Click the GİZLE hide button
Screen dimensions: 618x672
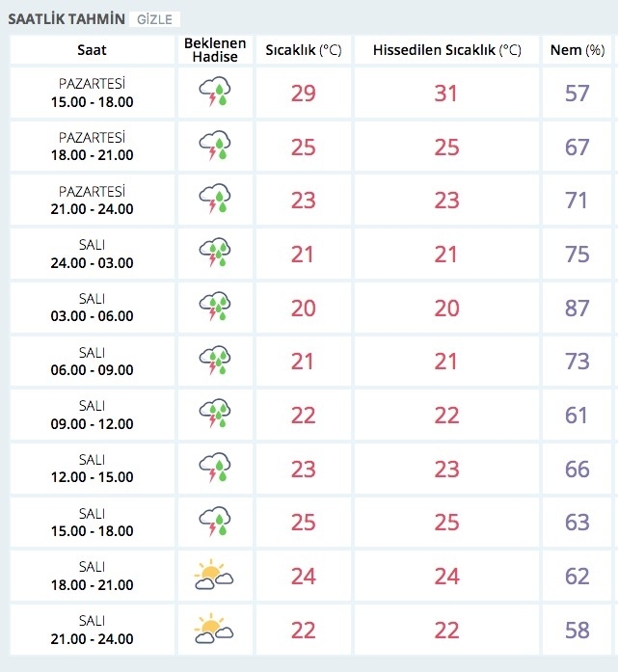[154, 18]
